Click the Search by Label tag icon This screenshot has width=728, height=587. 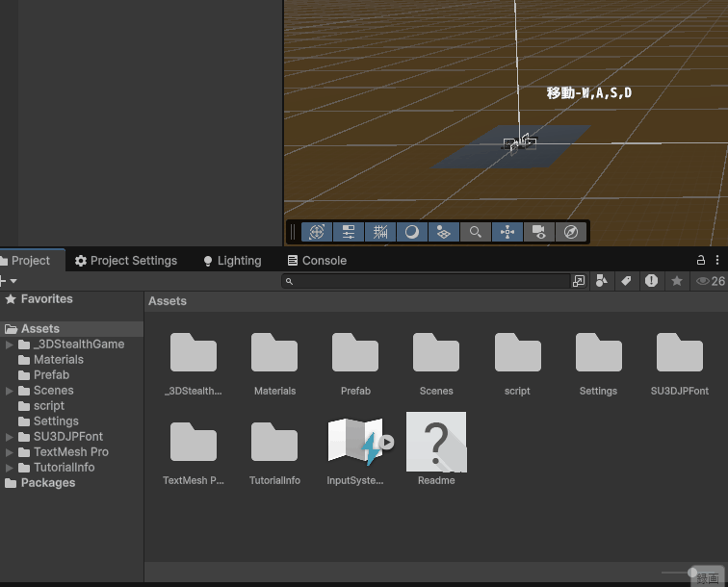(x=626, y=281)
